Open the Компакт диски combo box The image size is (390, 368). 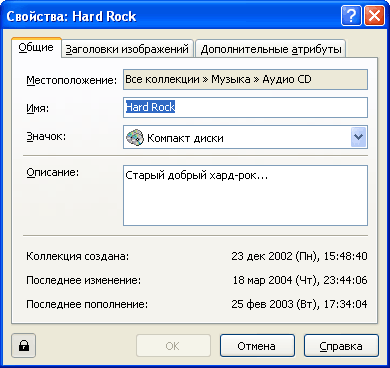coord(245,137)
